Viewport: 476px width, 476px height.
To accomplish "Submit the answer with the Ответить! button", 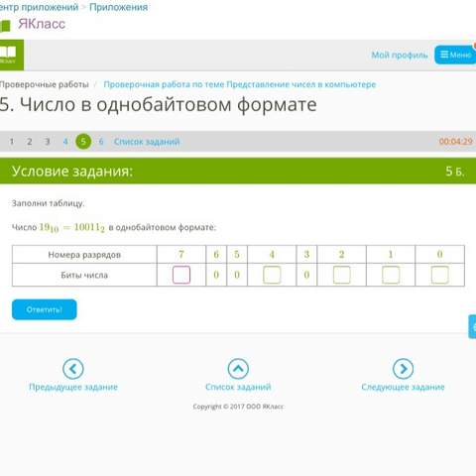I will pos(45,309).
